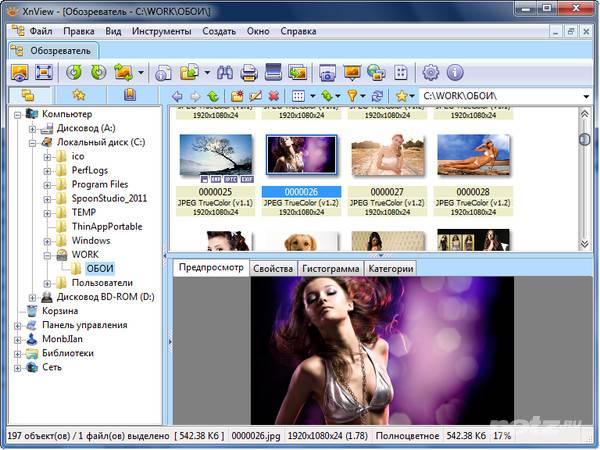Collapse the Локальный диск (C:) tree node
The height and width of the screenshot is (450, 600).
(33, 143)
